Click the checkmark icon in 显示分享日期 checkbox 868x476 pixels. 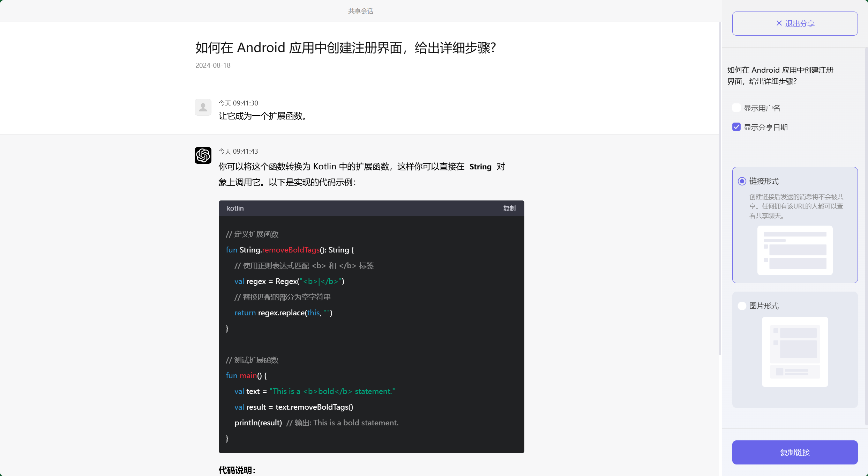click(x=736, y=127)
